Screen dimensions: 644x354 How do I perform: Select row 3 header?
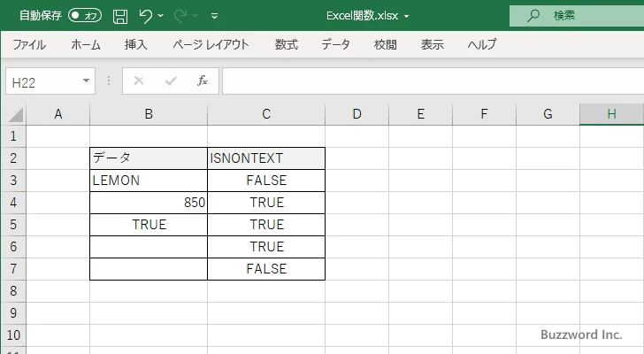click(x=13, y=181)
